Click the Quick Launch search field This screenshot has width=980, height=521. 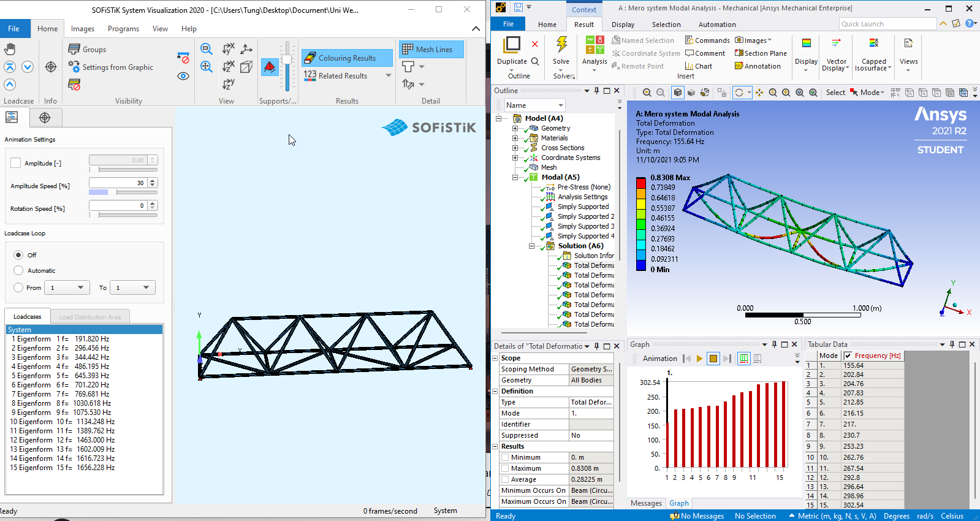click(887, 24)
